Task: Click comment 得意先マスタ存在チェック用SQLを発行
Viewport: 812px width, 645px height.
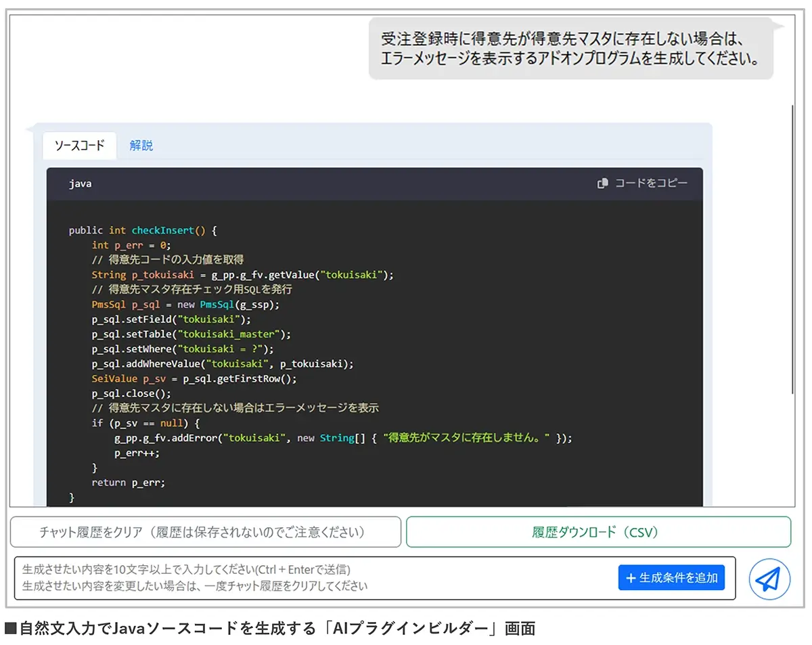Action: (x=191, y=290)
